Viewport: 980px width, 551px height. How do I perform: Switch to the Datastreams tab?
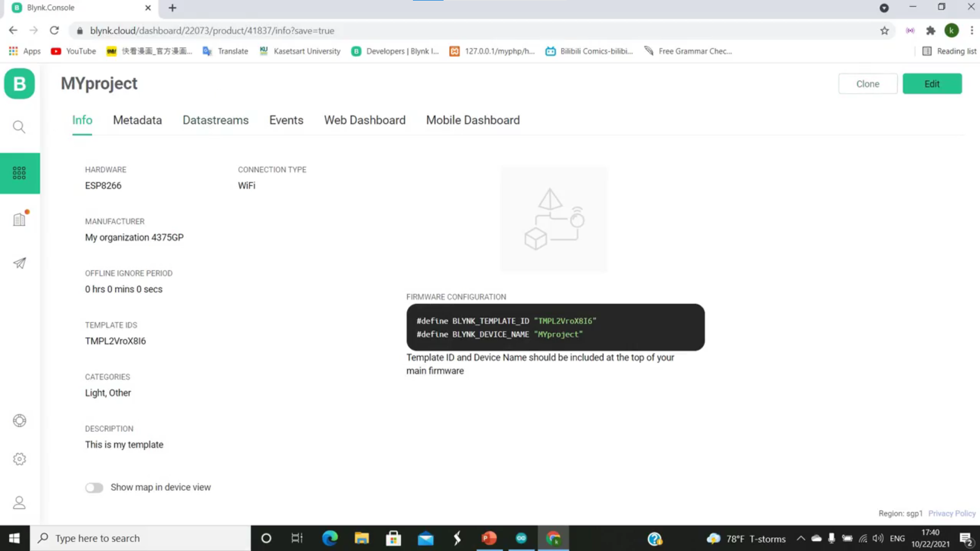coord(215,120)
